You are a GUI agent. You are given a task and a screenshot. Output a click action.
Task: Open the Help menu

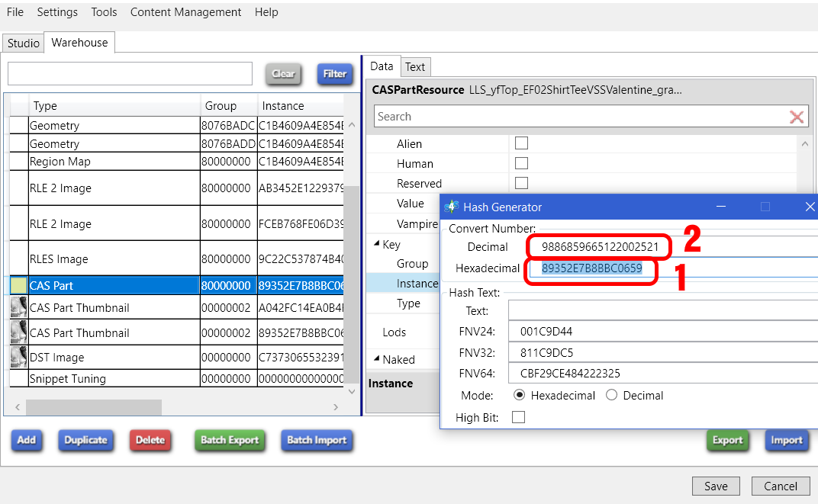[x=266, y=12]
